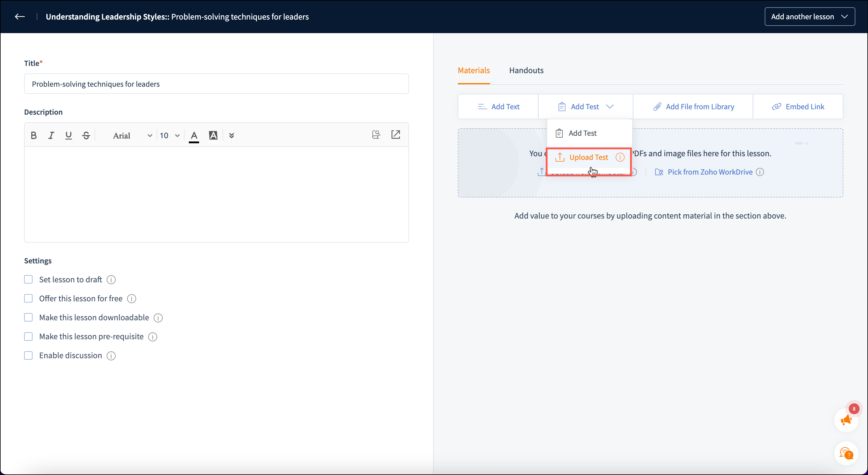The width and height of the screenshot is (868, 475).
Task: Apply italic formatting in description editor
Action: [51, 135]
